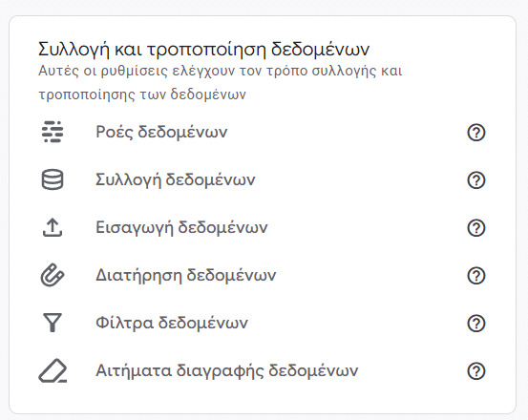Click the Αυτές οι ρυθμίσεις description text
This screenshot has width=528, height=420.
click(x=221, y=82)
